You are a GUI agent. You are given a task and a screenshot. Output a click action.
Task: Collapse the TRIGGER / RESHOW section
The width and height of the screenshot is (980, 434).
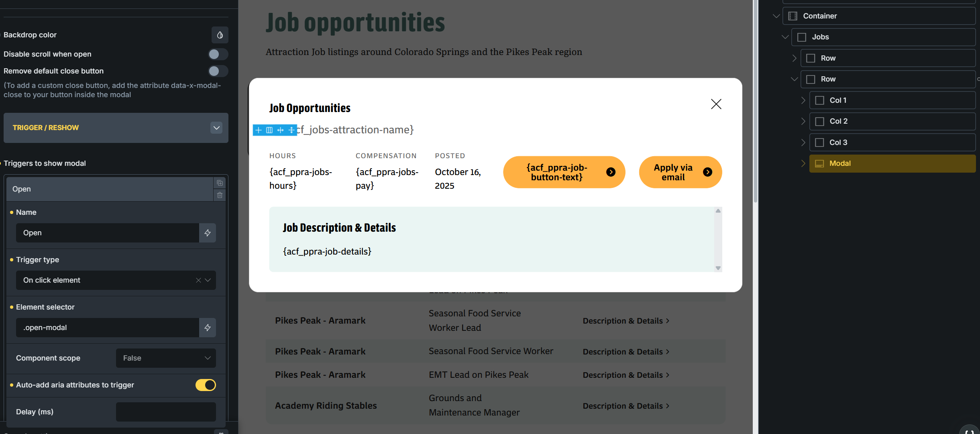216,128
